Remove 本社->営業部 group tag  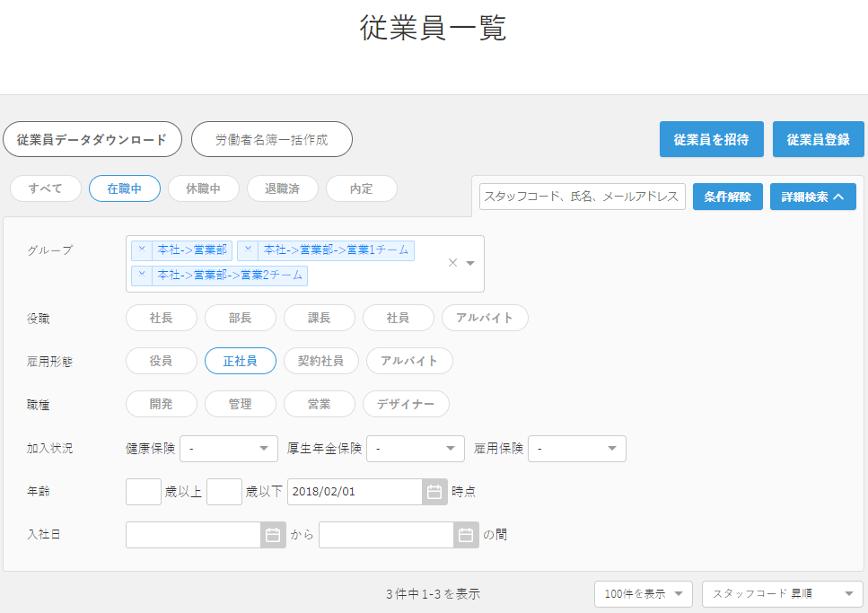(x=143, y=250)
